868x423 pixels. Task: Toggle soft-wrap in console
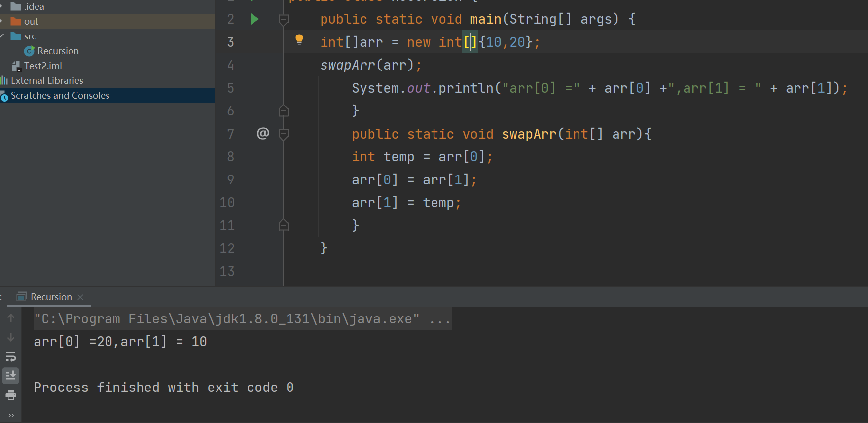11,356
